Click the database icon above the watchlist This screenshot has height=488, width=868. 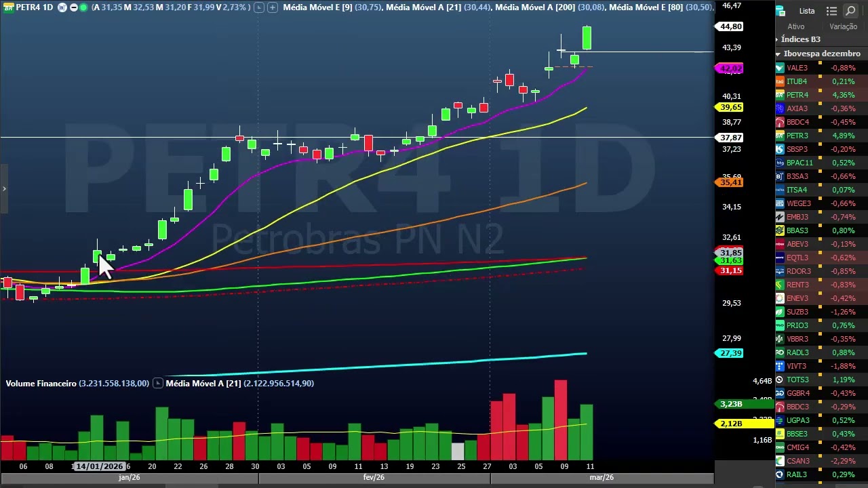coord(780,11)
